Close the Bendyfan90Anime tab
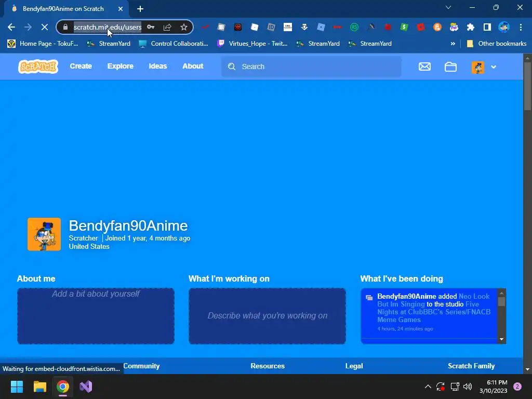Image resolution: width=532 pixels, height=399 pixels. (121, 9)
